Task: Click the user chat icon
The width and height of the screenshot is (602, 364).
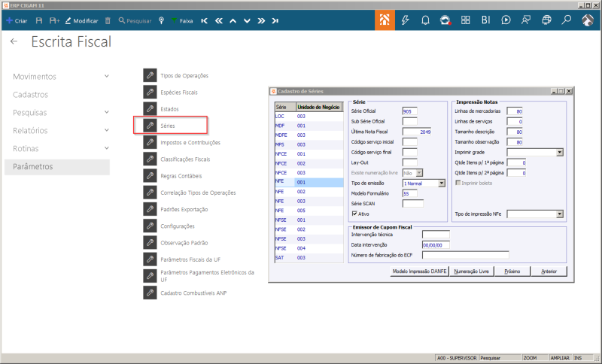Action: [x=526, y=20]
